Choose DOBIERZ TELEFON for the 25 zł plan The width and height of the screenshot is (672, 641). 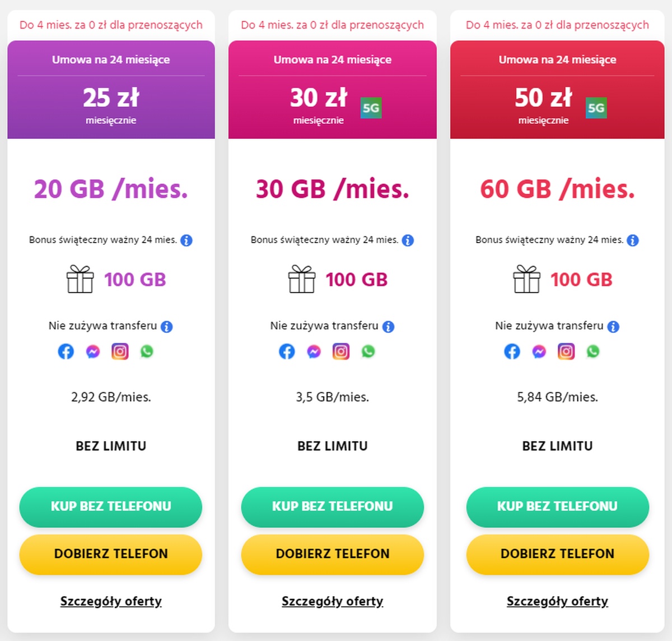[x=111, y=554]
